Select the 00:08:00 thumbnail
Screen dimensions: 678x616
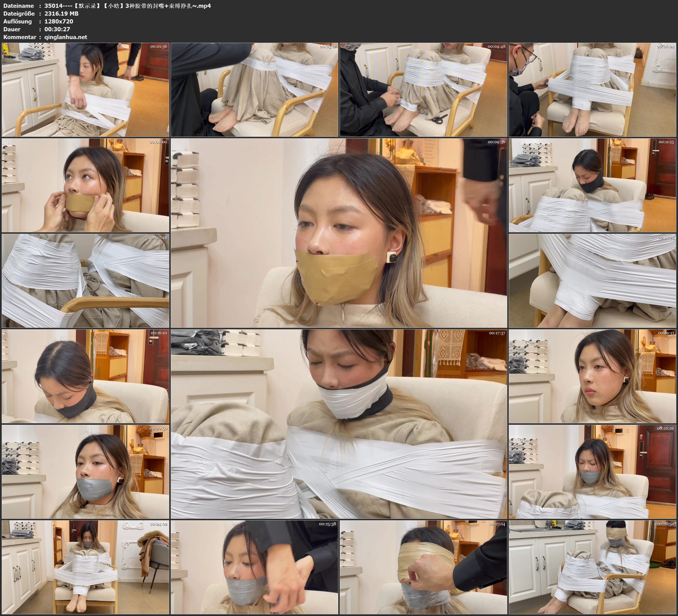[x=85, y=185]
